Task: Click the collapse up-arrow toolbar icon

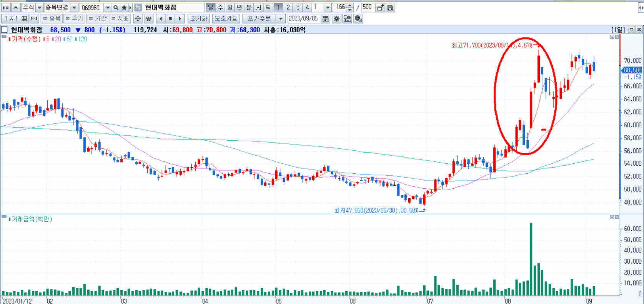Action: (16, 7)
